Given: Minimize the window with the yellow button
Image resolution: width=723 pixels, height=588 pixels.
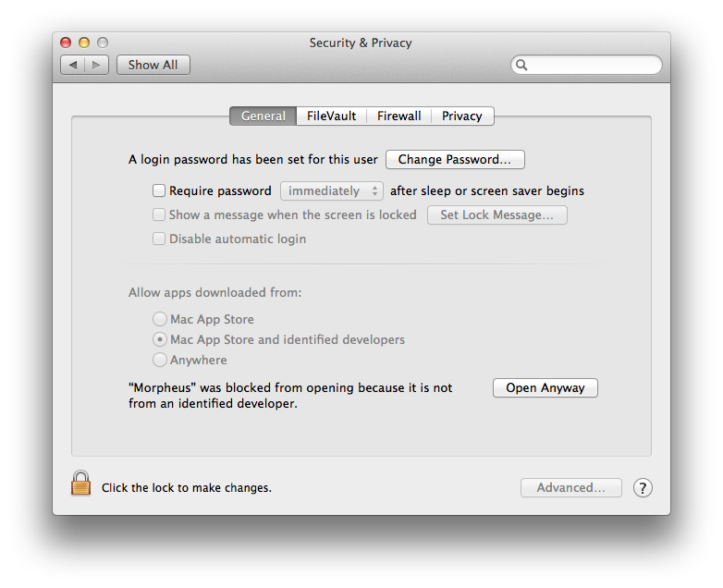Looking at the screenshot, I should [84, 43].
